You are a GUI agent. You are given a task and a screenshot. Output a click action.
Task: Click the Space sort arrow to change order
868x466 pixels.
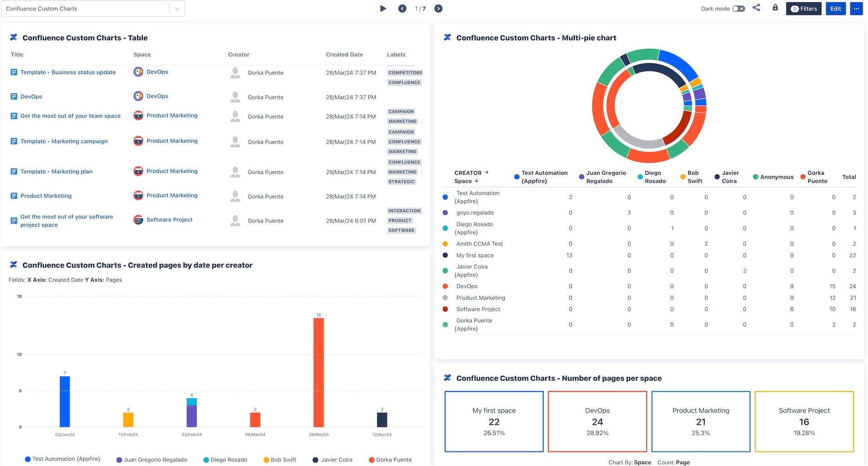tap(477, 181)
